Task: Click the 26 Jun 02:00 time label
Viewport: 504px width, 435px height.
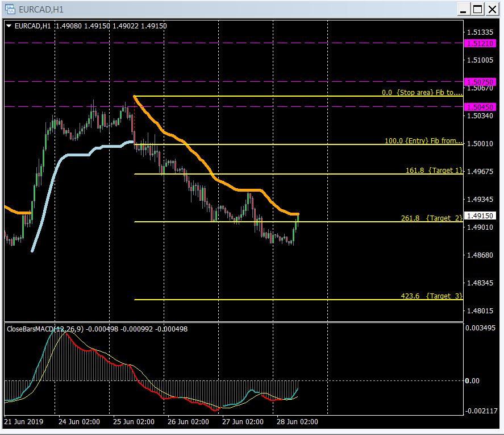Action: [188, 421]
